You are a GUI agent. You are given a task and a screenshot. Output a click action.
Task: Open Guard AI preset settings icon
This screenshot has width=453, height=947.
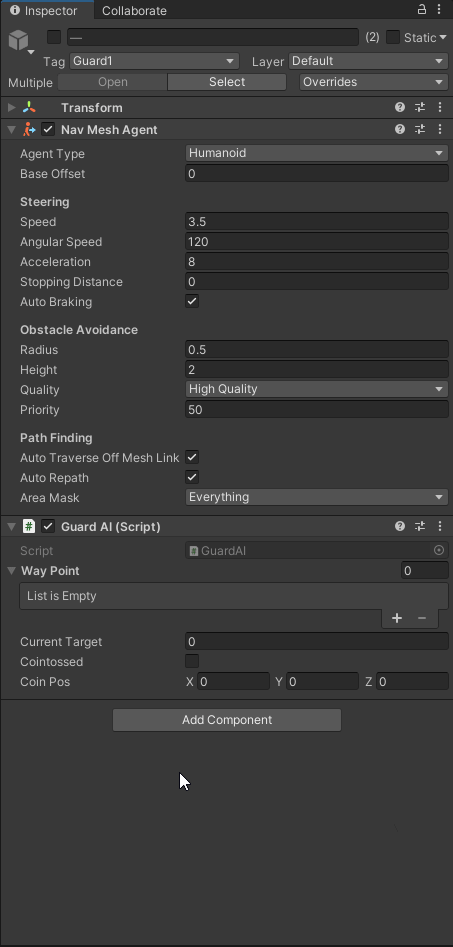tap(420, 526)
